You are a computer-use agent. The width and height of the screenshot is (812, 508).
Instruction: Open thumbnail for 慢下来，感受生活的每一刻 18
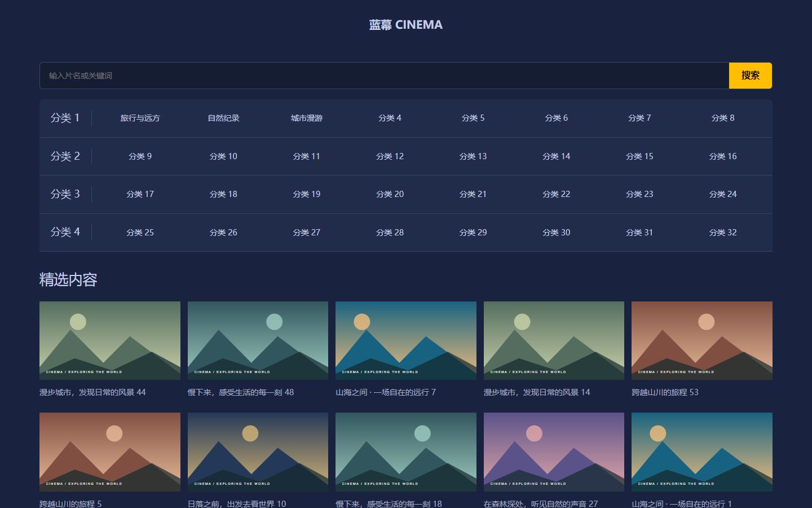pyautogui.click(x=406, y=452)
